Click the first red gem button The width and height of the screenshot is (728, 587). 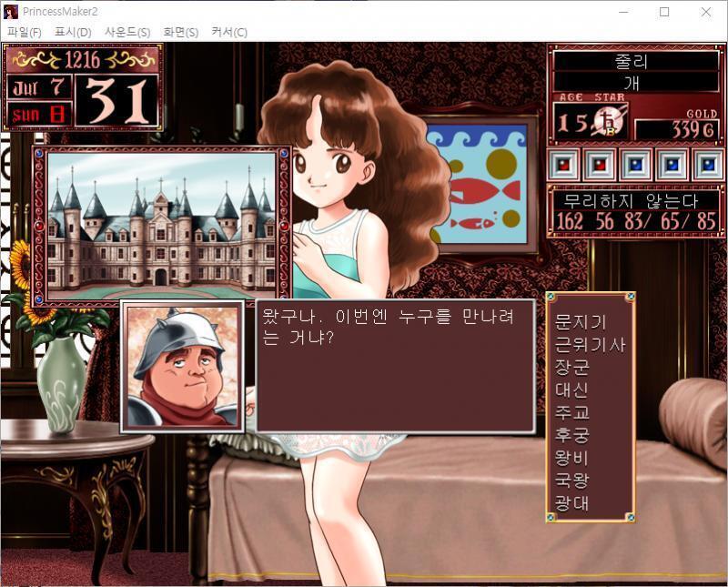click(563, 165)
